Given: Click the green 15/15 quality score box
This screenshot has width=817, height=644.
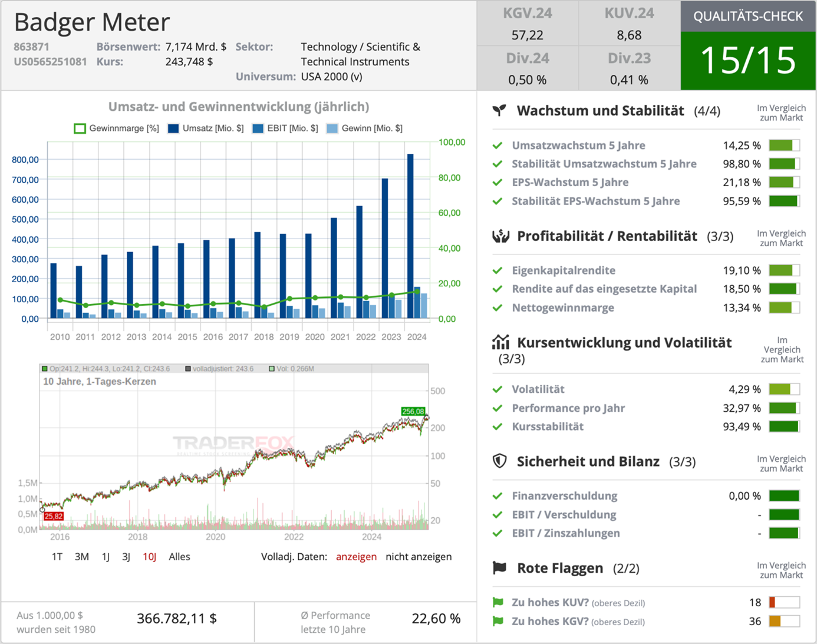Looking at the screenshot, I should click(748, 61).
